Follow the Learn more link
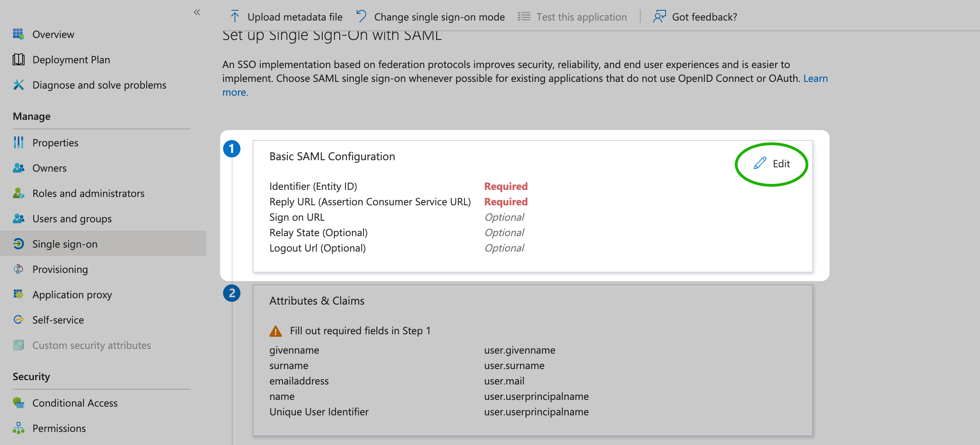This screenshot has width=980, height=445. 815,78
